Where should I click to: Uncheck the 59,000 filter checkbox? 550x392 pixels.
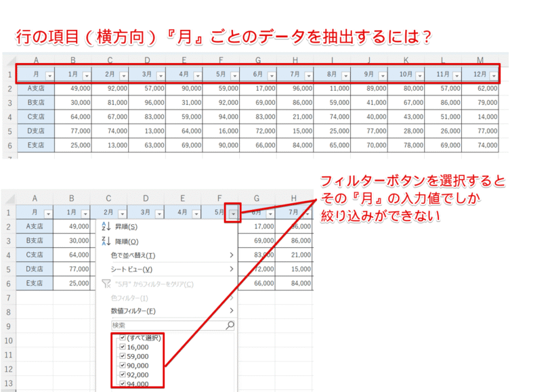point(123,356)
